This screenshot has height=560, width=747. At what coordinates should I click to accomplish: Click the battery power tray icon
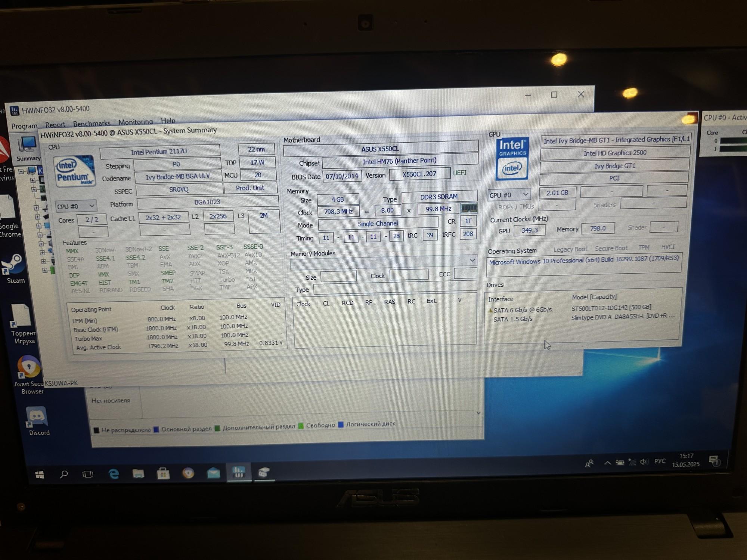point(620,463)
